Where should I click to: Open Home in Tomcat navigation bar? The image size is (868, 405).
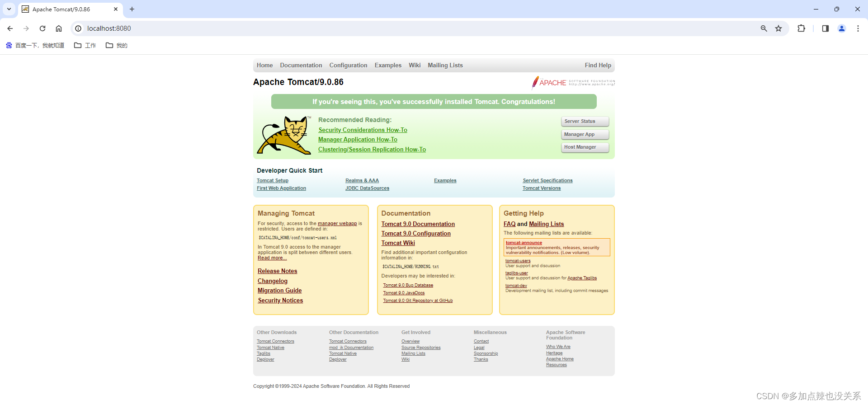(x=265, y=65)
